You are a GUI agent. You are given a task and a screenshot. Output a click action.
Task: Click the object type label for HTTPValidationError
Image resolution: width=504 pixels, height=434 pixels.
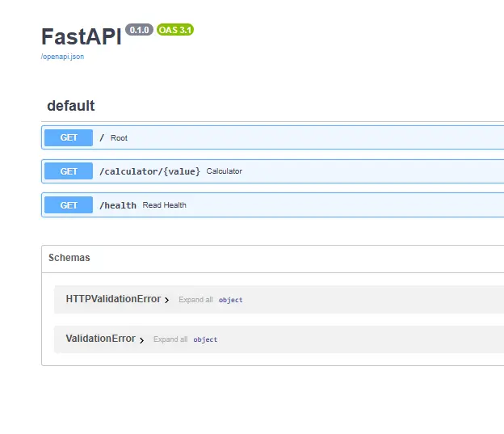point(230,300)
